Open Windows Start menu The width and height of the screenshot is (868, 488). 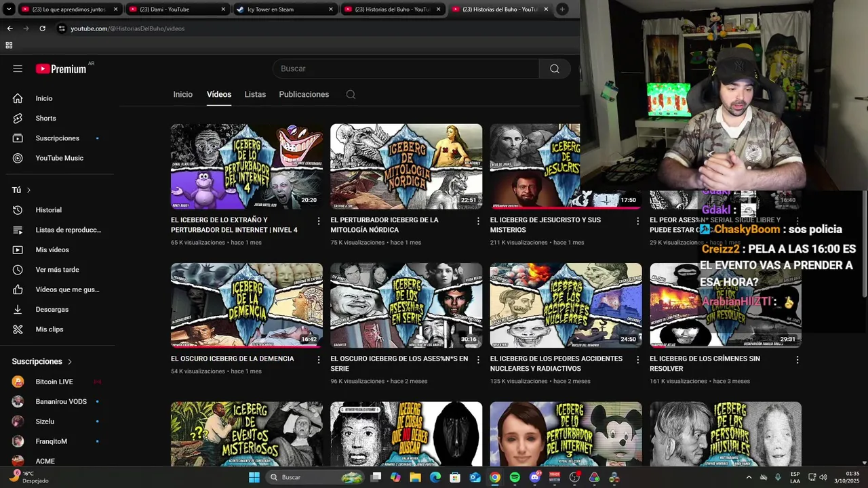(254, 477)
